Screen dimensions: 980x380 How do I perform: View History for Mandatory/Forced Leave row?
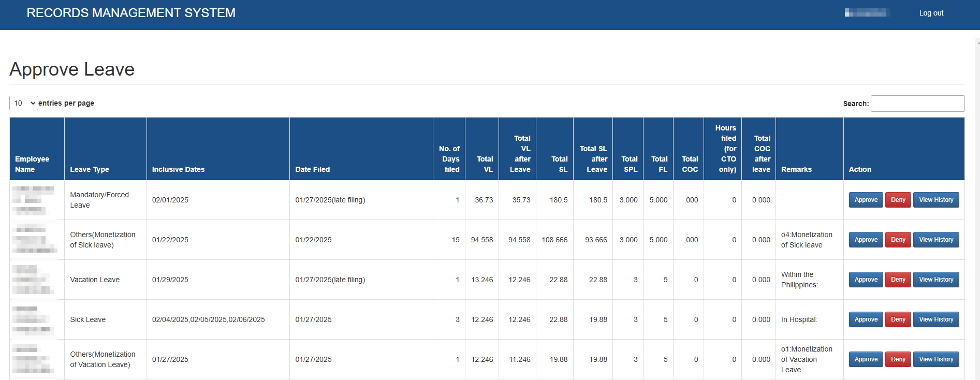(935, 200)
